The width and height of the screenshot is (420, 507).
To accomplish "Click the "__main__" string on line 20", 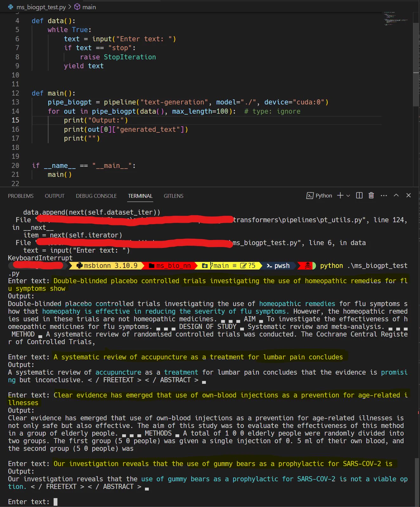I will tap(112, 166).
